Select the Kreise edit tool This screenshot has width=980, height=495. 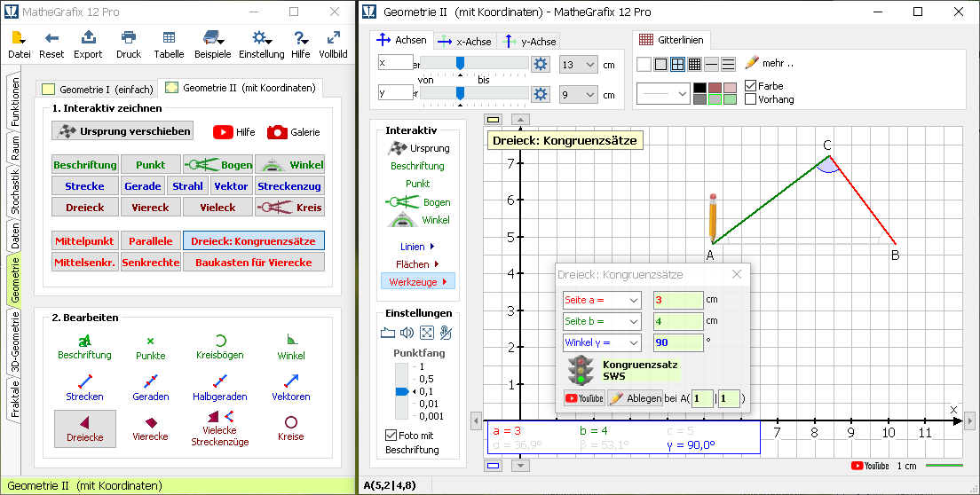290,428
